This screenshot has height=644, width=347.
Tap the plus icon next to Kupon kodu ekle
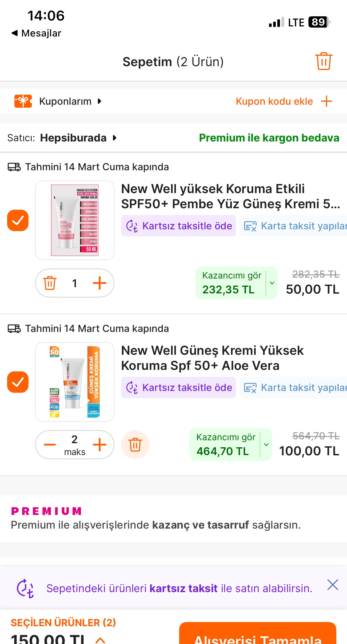326,101
